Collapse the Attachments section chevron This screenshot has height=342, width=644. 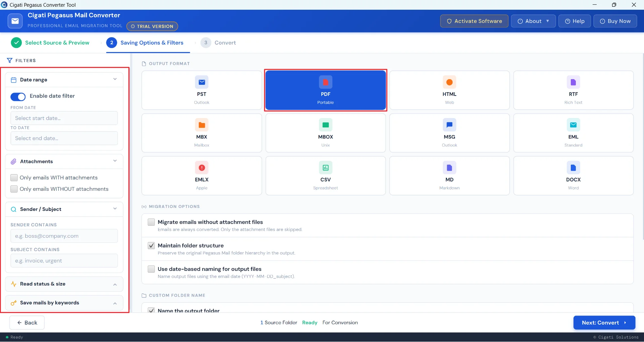[115, 161]
